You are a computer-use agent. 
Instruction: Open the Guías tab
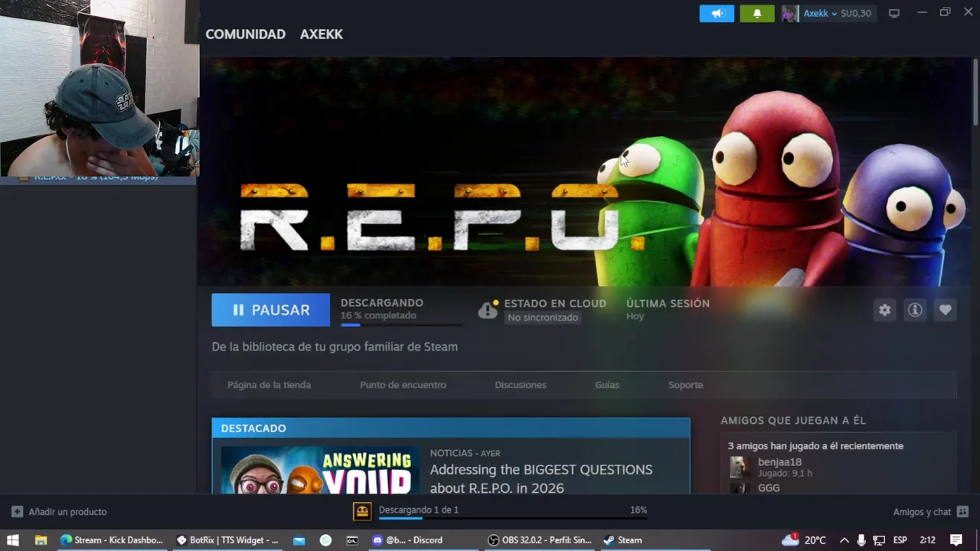pyautogui.click(x=607, y=385)
